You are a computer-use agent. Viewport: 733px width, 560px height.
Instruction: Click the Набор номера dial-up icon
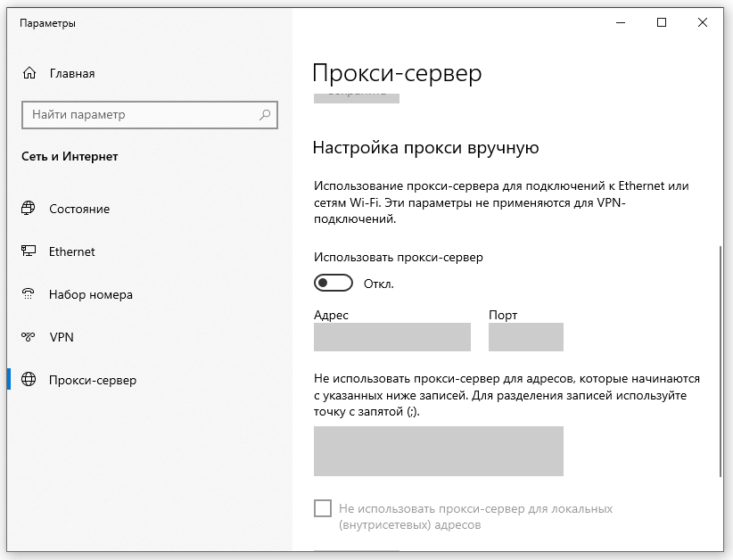[29, 294]
